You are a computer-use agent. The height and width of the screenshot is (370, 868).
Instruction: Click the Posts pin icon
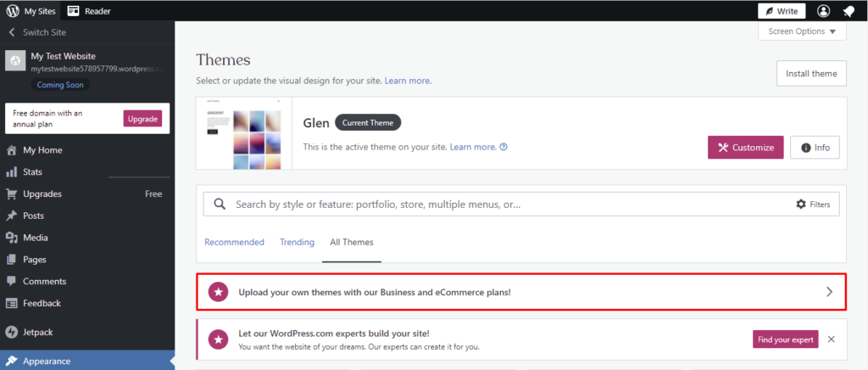pos(12,216)
